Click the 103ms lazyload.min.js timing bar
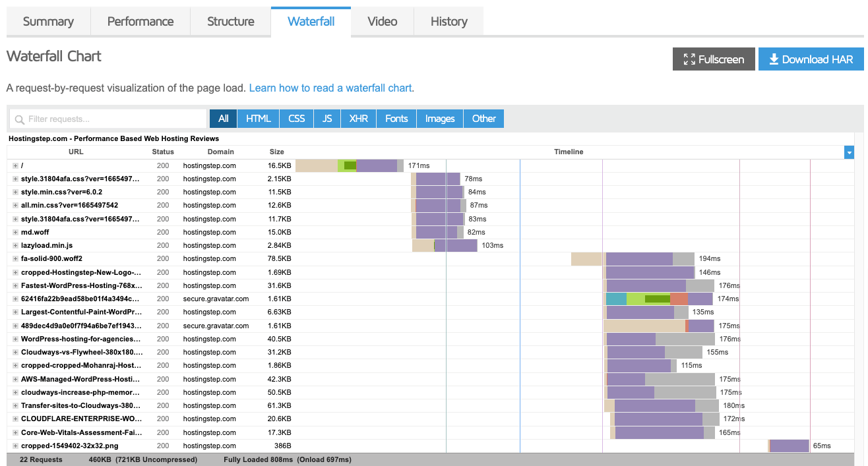The width and height of the screenshot is (868, 466). pyautogui.click(x=445, y=245)
